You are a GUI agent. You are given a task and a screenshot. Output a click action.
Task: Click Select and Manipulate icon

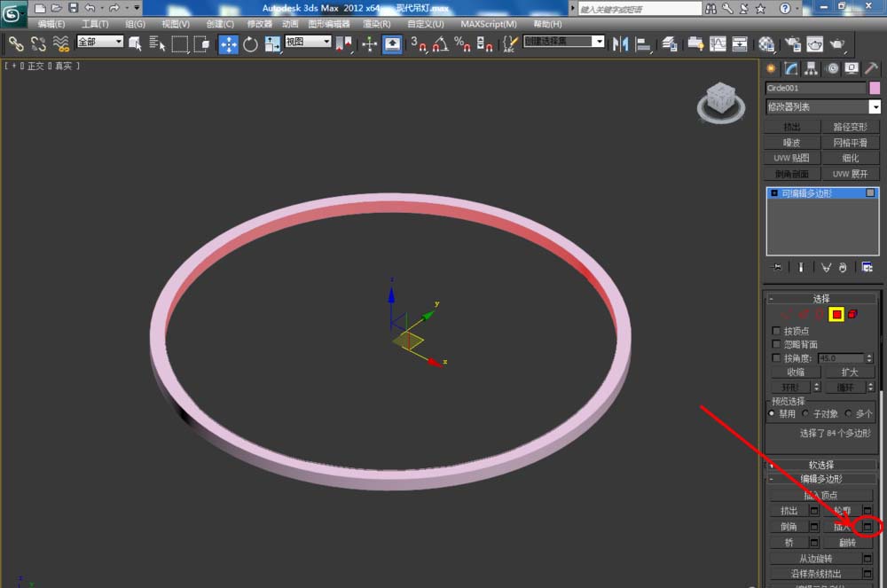pos(369,44)
